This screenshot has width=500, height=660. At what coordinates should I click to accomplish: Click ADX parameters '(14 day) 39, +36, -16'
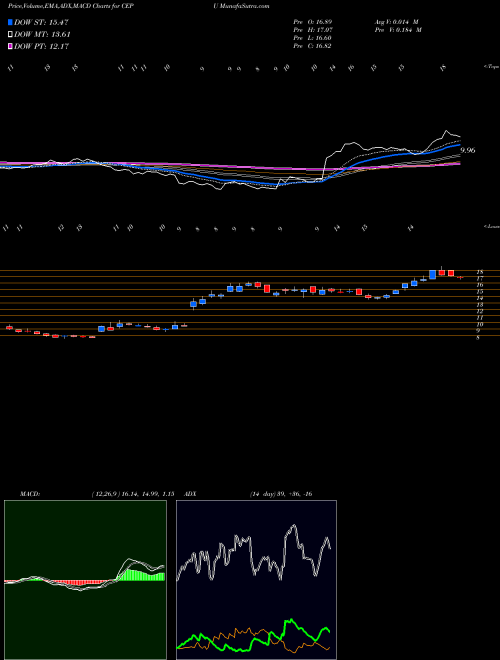click(x=280, y=494)
